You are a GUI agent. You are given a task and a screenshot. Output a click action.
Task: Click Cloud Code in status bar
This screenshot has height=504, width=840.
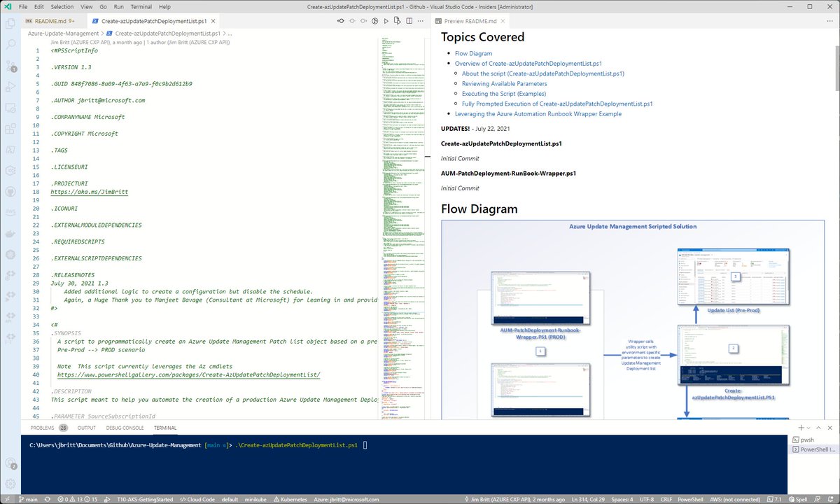tap(196, 499)
